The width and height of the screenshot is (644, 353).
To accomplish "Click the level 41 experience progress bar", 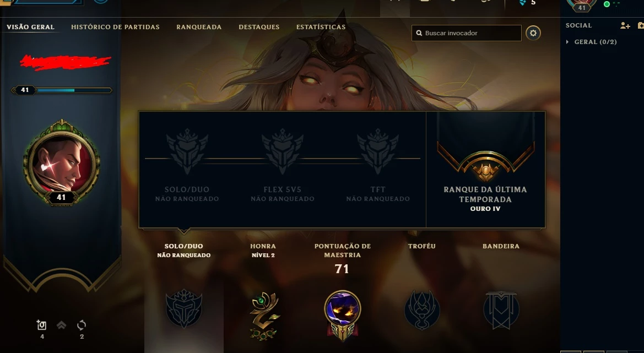I will tap(62, 90).
